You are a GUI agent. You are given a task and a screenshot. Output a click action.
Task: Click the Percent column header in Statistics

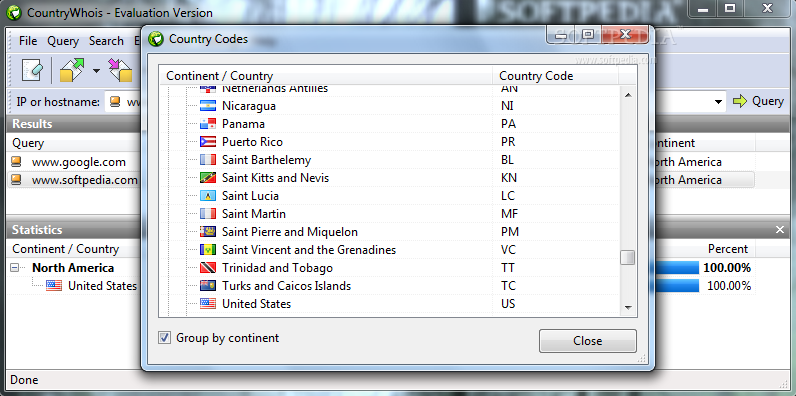click(x=728, y=249)
